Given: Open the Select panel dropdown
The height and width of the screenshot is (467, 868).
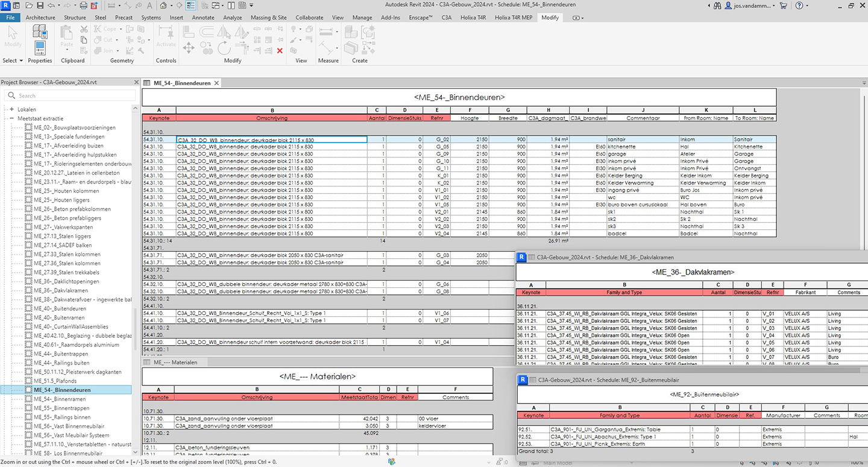Looking at the screenshot, I should coord(13,60).
